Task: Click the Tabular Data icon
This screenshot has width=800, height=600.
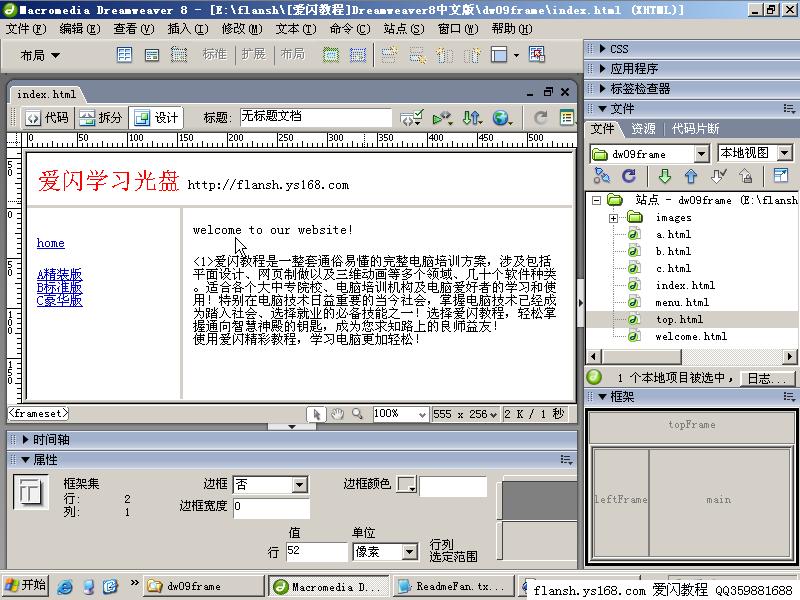Action: [537, 54]
